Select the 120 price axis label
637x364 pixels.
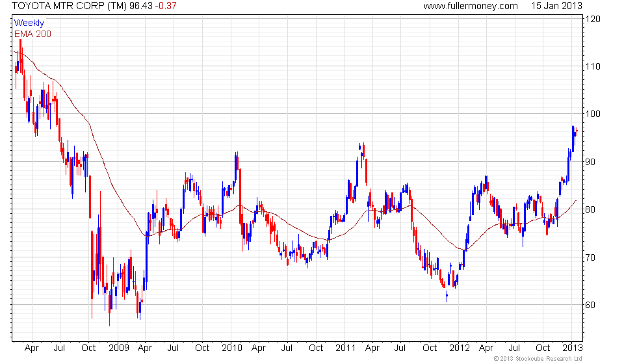coord(593,19)
